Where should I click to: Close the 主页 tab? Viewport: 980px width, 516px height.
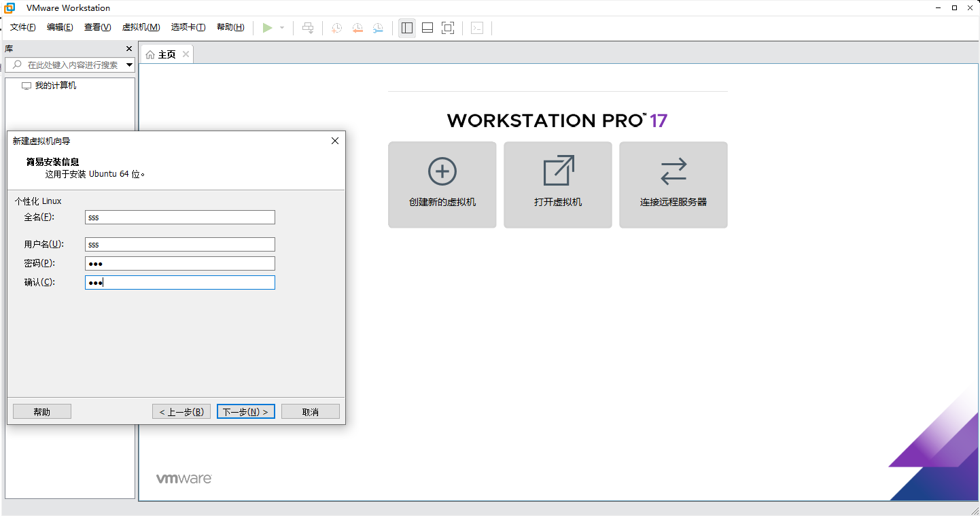186,54
